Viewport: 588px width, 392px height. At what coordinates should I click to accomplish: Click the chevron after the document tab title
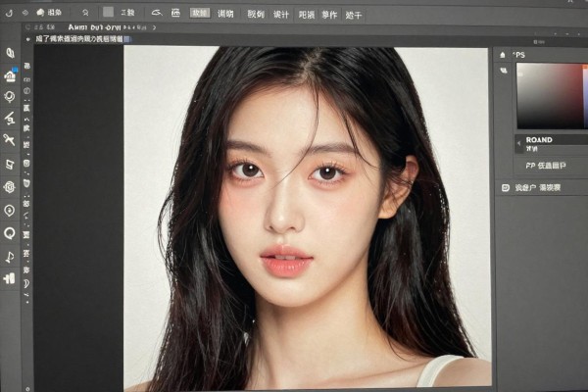tap(154, 27)
